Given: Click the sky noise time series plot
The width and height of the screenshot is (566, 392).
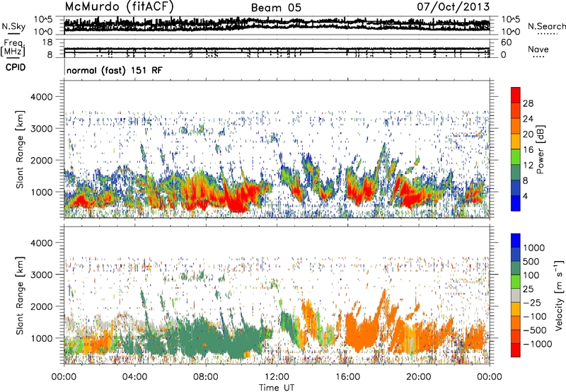Looking at the screenshot, I should [277, 25].
